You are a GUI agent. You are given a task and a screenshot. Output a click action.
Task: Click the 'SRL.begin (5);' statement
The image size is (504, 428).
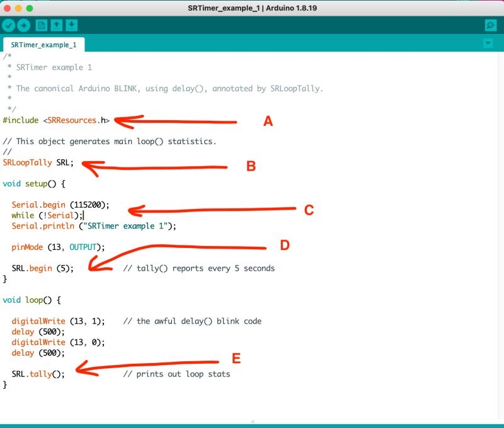pyautogui.click(x=43, y=268)
